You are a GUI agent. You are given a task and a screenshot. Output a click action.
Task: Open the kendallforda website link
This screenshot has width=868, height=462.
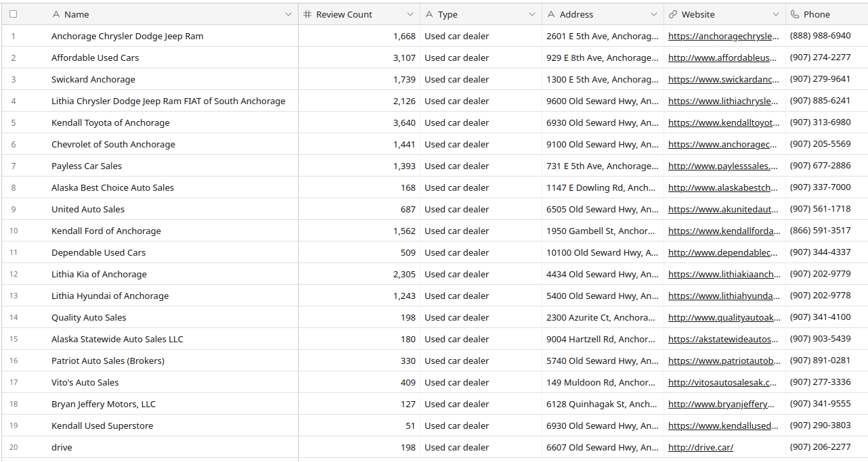tap(724, 231)
